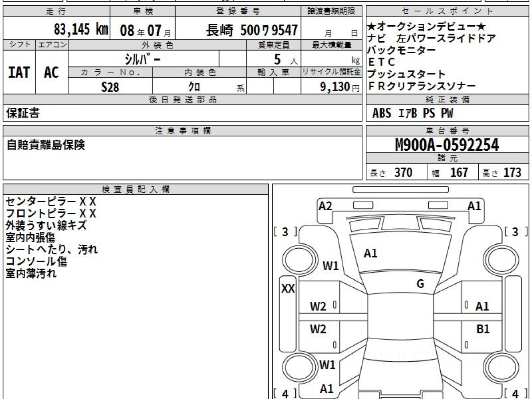Click the A1 mark on the hood
The width and height of the screenshot is (532, 399).
point(370,253)
